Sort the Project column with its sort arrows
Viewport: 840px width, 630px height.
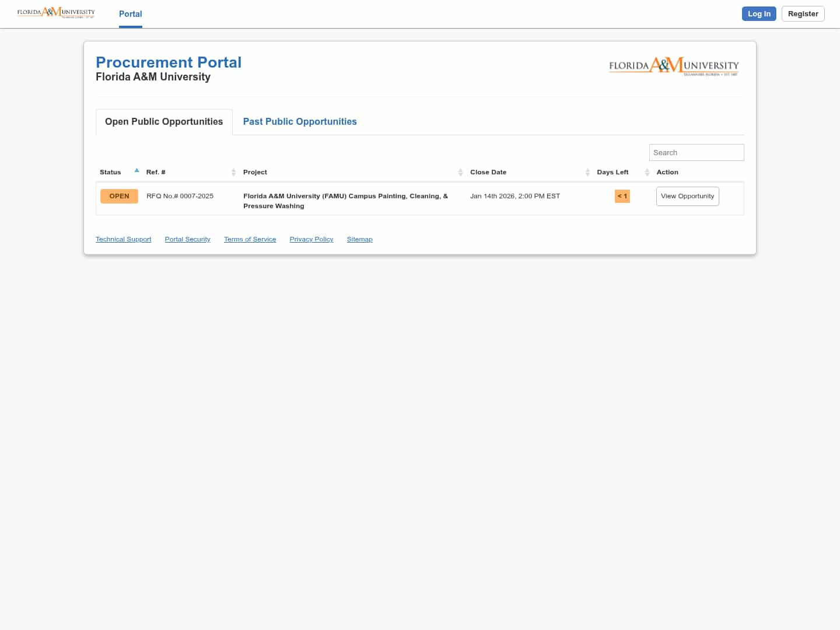[x=461, y=171]
